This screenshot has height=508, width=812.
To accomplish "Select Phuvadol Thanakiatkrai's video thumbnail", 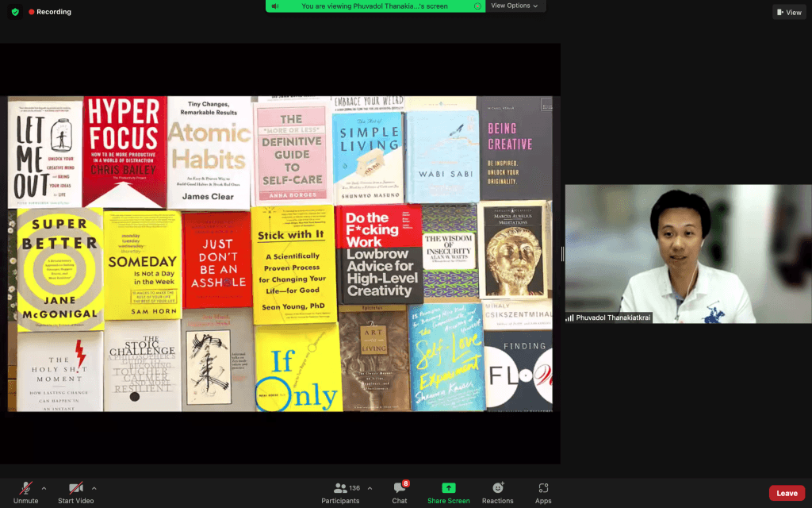I will (688, 254).
